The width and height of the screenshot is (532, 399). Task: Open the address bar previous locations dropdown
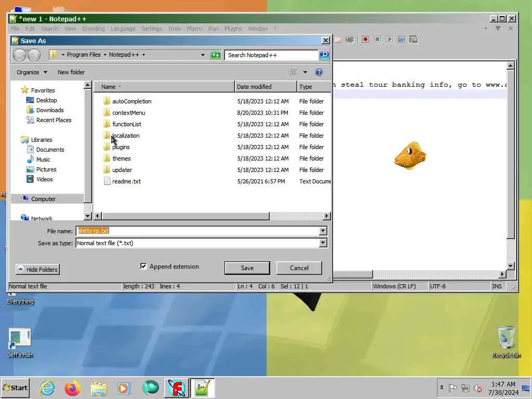click(203, 55)
